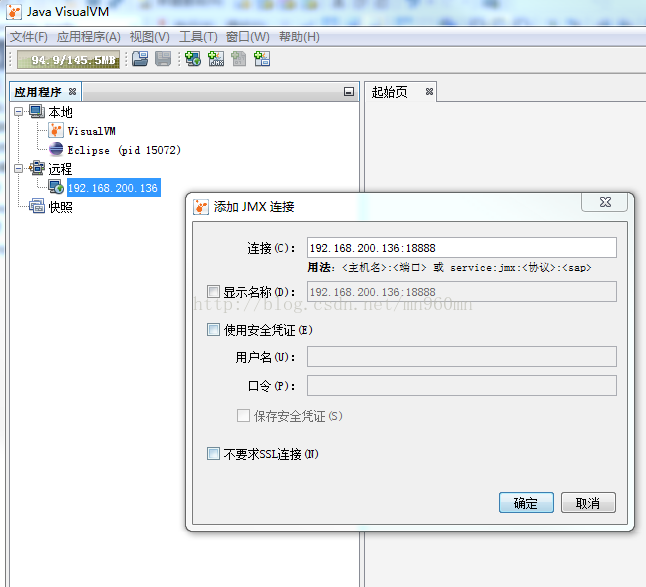Close the 起始页 tab

point(429,91)
